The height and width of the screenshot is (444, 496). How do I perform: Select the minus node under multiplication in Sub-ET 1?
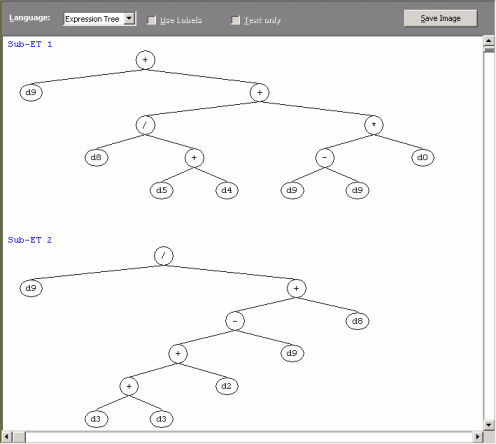325,158
